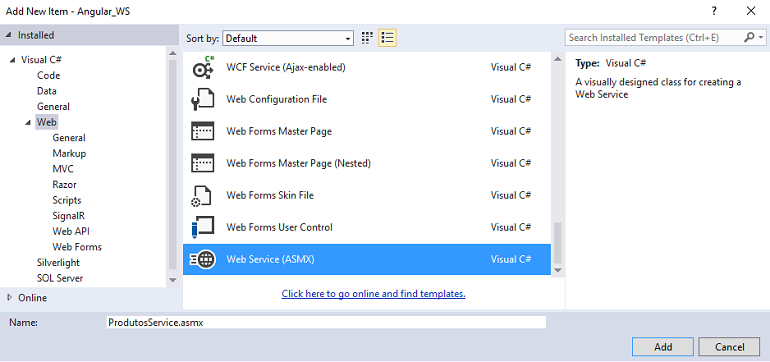Click category tree scrollbar down arrow
This screenshot has height=362, width=770.
click(x=172, y=280)
